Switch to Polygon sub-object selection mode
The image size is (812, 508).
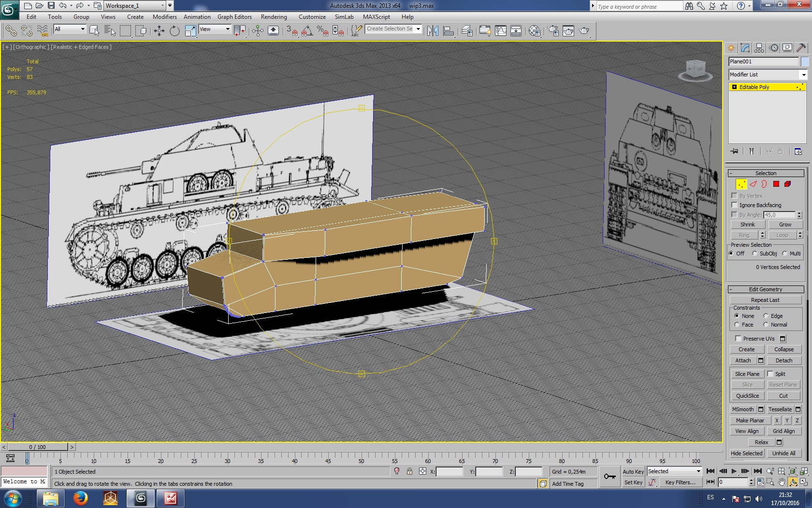pyautogui.click(x=776, y=184)
